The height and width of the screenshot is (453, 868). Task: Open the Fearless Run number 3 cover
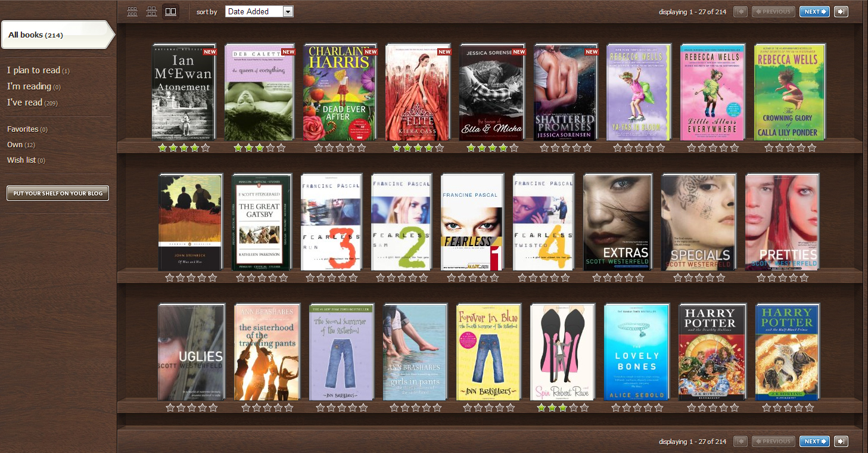332,222
